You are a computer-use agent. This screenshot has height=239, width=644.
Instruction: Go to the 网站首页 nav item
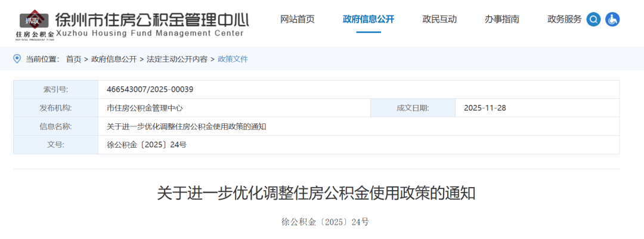(298, 19)
